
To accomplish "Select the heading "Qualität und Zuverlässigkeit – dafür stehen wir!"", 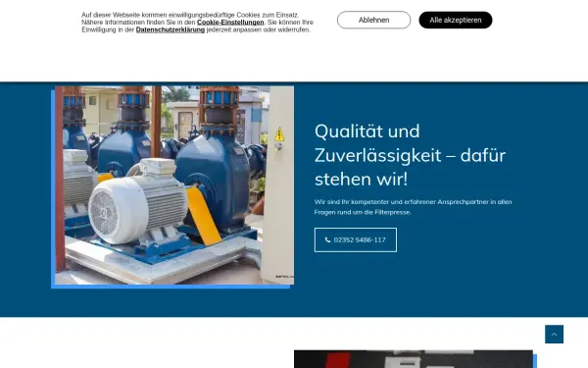I will pyautogui.click(x=410, y=155).
